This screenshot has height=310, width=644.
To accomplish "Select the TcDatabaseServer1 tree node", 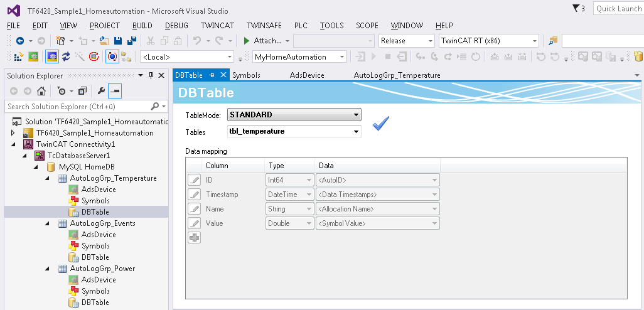I will 78,156.
